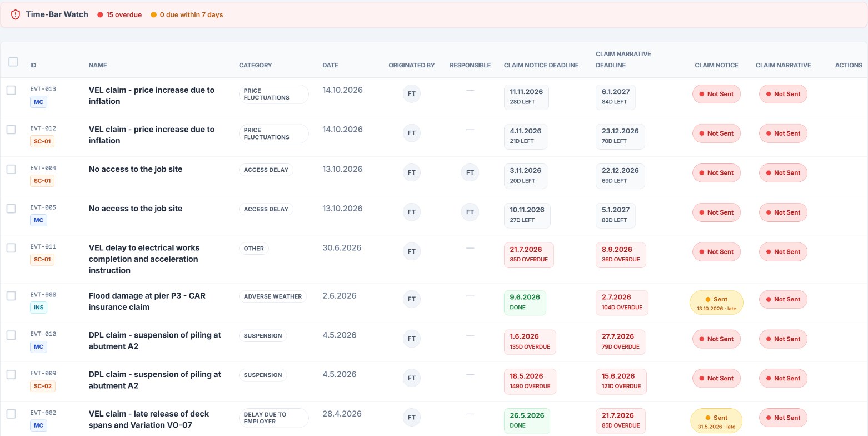Open 'VEL claim - late release of deck spans' event
Image resolution: width=868 pixels, height=436 pixels.
(x=149, y=420)
